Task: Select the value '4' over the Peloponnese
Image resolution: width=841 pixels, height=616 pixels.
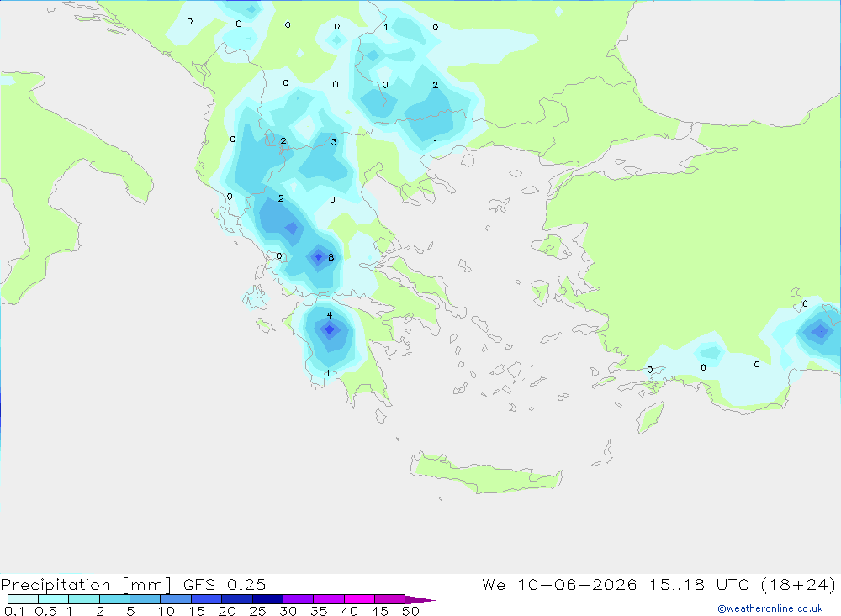Action: point(330,314)
